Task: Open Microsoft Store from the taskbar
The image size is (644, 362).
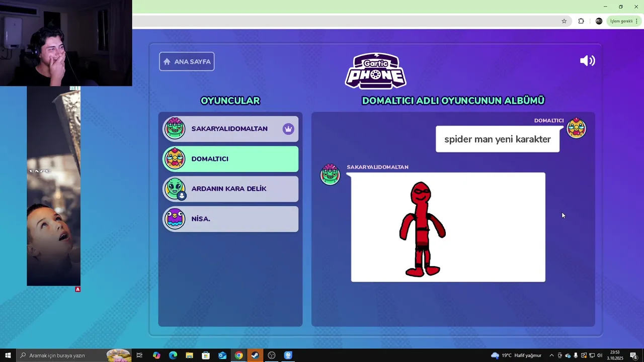Action: pos(206,355)
